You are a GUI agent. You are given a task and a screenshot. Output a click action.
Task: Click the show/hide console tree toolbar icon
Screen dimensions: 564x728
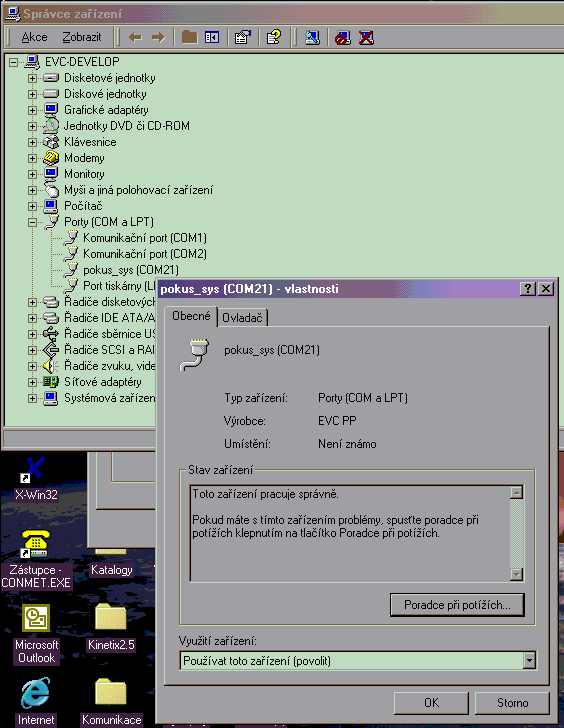pyautogui.click(x=212, y=37)
